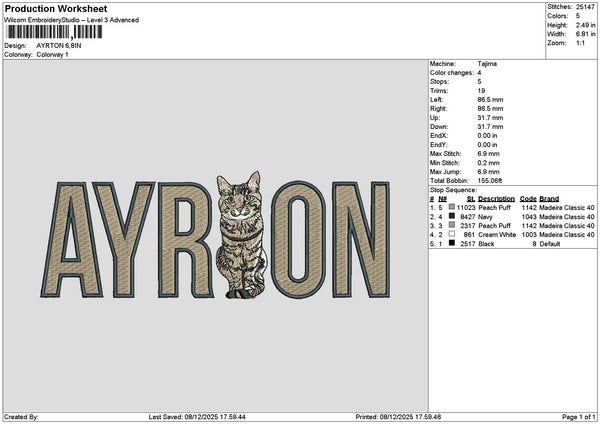Click the stitch count 2517 in the Black row
The width and height of the screenshot is (600, 424).
[x=468, y=244]
